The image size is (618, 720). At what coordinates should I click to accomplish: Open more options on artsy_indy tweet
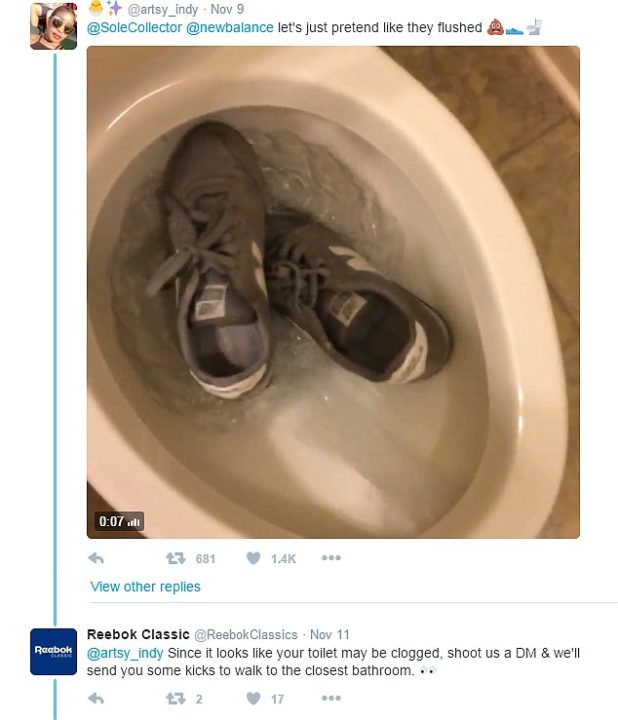[331, 558]
